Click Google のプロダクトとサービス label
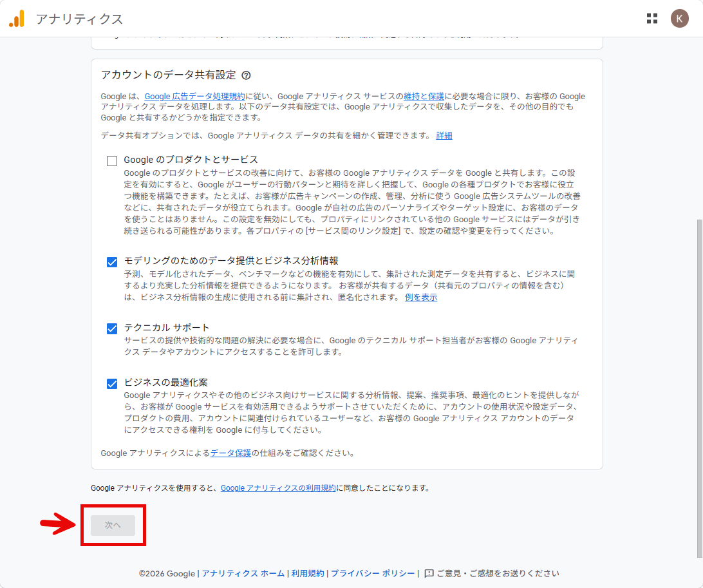 pyautogui.click(x=191, y=160)
